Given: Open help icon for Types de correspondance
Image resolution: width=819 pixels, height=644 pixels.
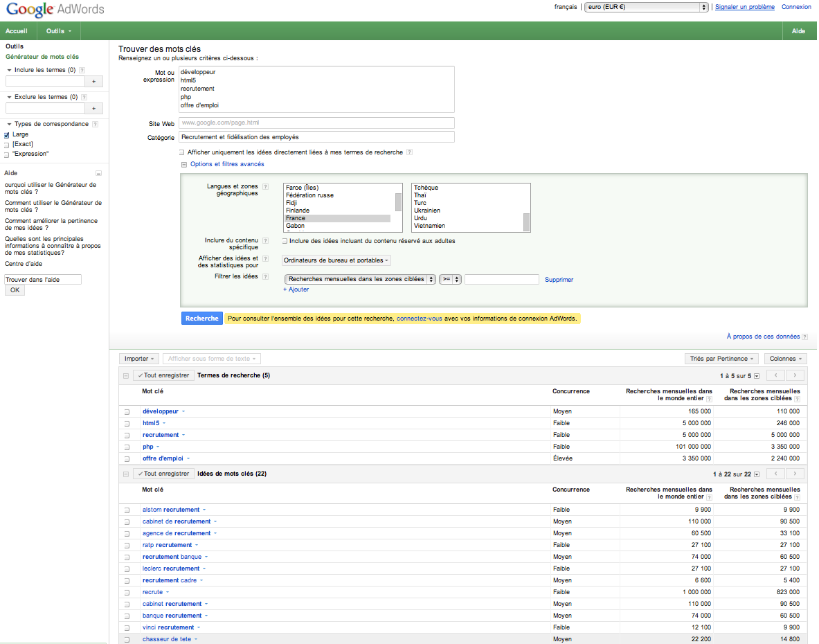Looking at the screenshot, I should 95,125.
